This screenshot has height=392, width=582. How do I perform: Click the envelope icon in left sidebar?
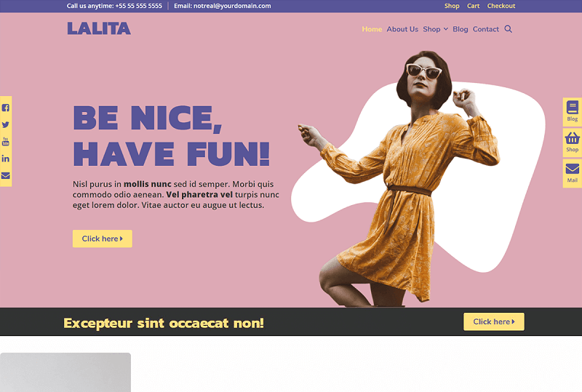[x=6, y=175]
